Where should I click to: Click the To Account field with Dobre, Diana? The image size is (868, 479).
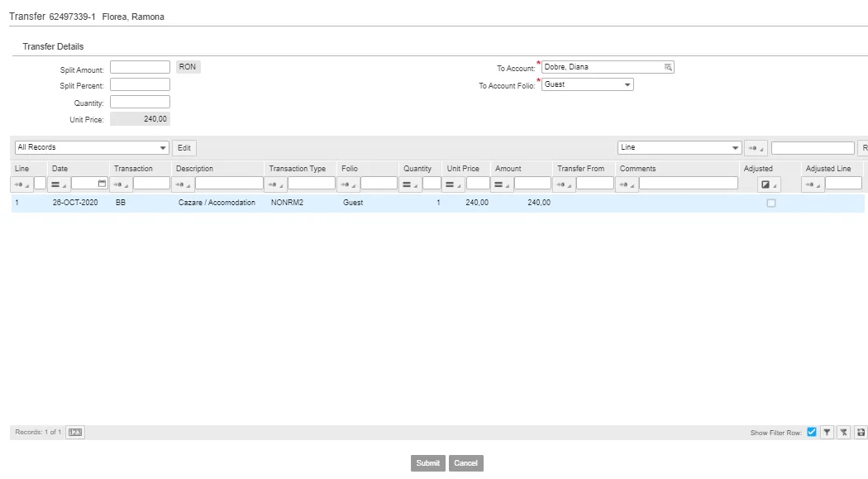pyautogui.click(x=608, y=67)
